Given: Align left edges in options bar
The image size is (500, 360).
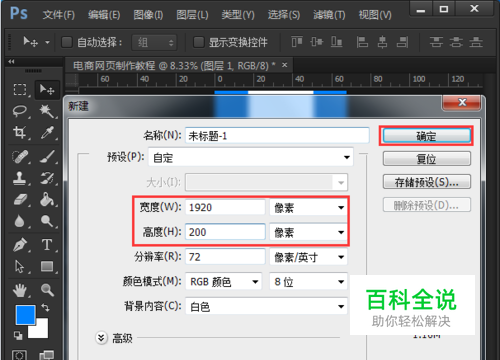Looking at the screenshot, I should point(362,42).
